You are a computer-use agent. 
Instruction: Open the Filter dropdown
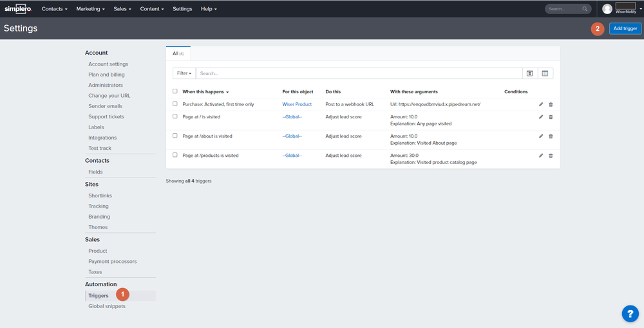184,73
